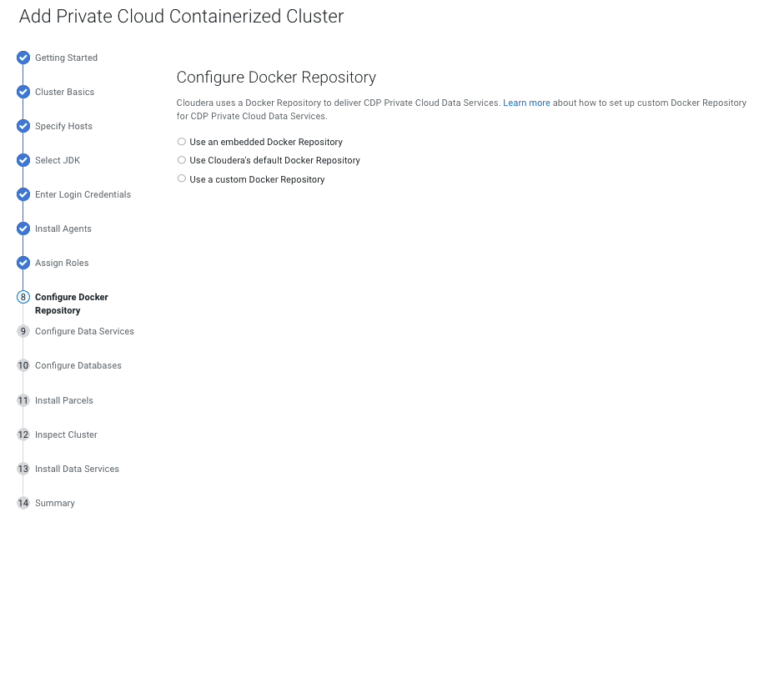Jump to the Install Parcels step

(x=64, y=401)
